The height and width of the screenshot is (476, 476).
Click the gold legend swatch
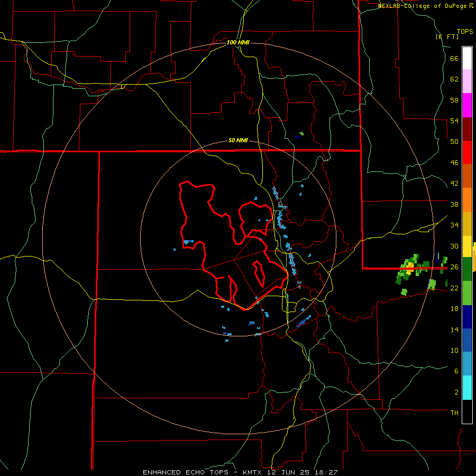tap(467, 224)
